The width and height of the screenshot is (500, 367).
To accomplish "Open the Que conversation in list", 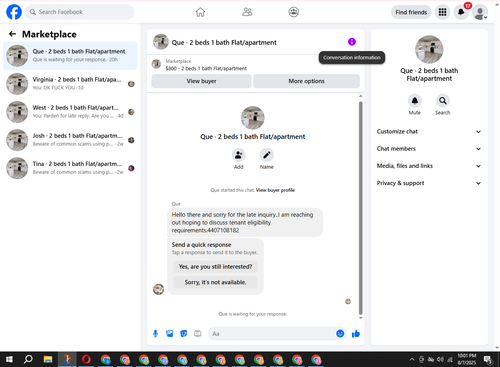I will click(x=70, y=56).
